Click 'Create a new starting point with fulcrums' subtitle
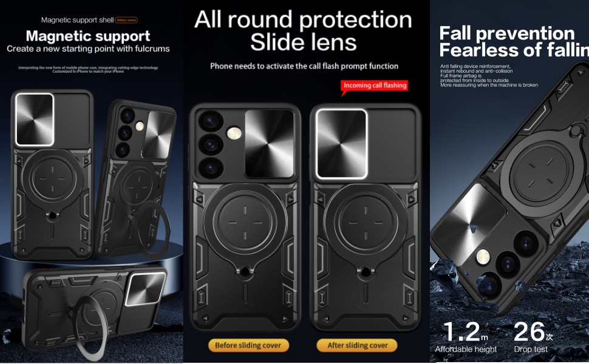The height and width of the screenshot is (364, 589). 88,49
